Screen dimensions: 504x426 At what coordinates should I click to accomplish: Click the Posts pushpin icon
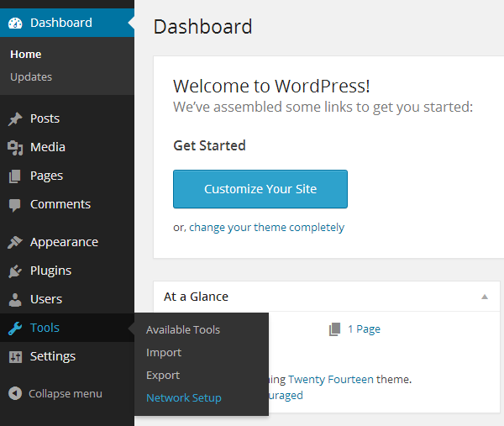(x=15, y=119)
